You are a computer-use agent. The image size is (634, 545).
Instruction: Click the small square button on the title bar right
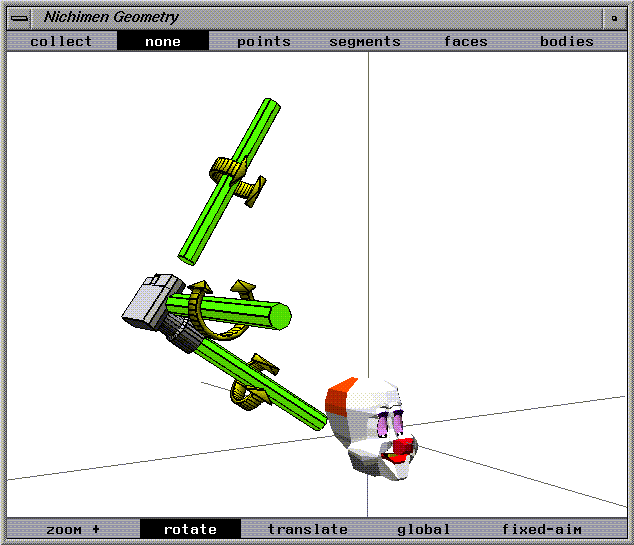point(615,18)
